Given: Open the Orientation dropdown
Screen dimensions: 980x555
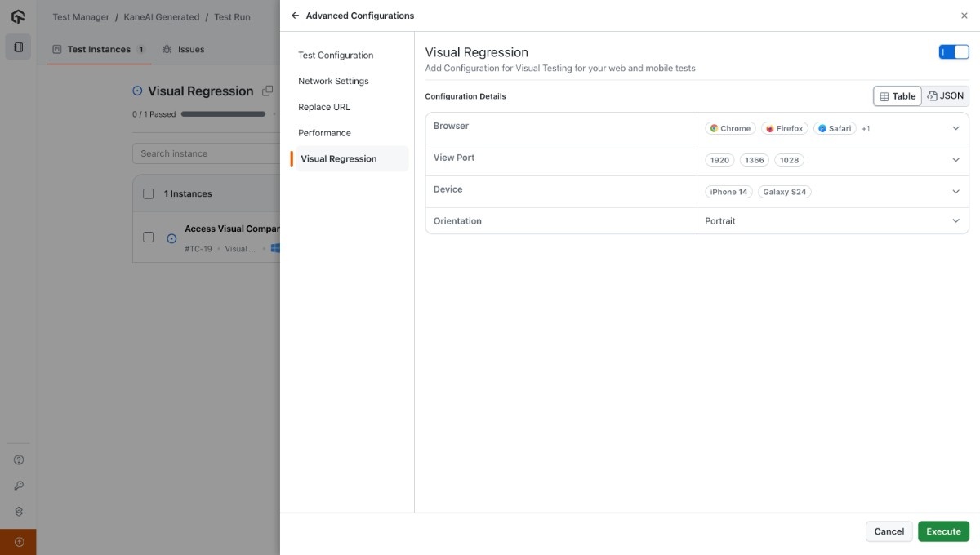Looking at the screenshot, I should coord(955,220).
